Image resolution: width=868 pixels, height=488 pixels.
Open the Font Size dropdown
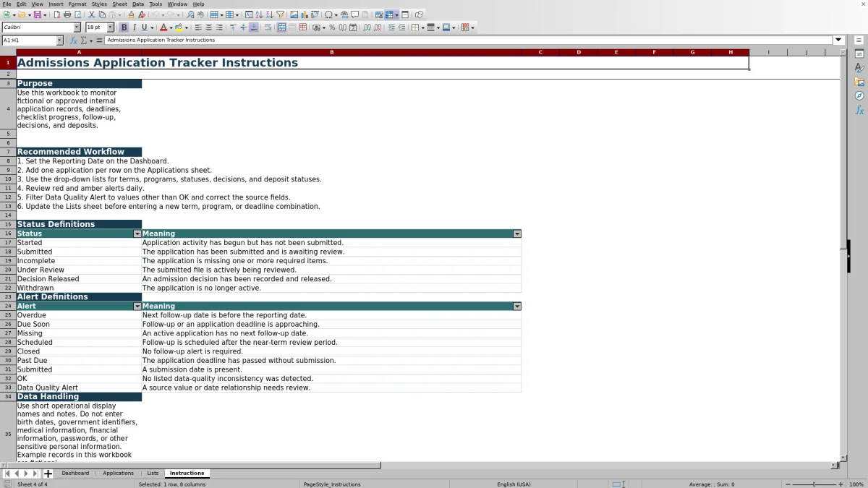tap(110, 27)
